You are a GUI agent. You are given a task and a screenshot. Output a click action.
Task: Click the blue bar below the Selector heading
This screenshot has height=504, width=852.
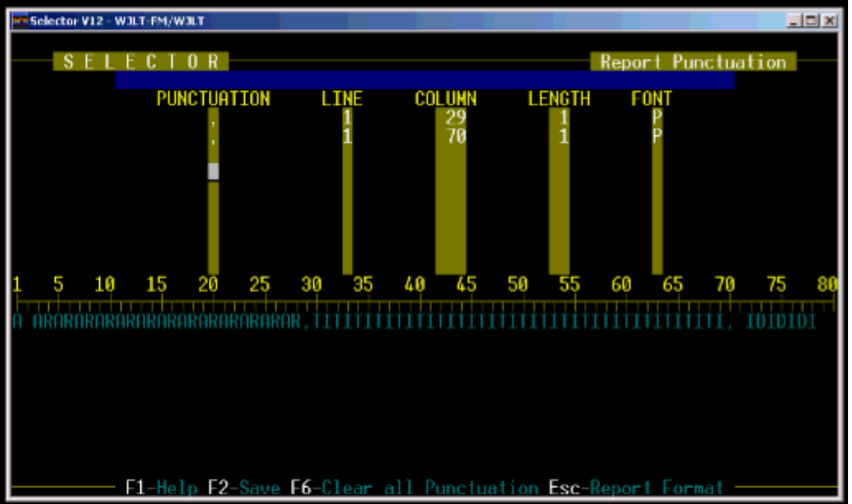coord(424,80)
